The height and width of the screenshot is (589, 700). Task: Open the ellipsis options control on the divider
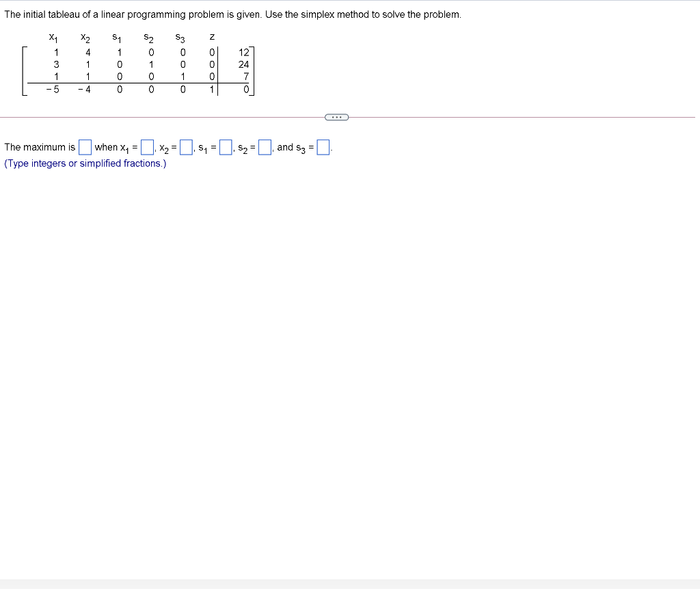336,117
